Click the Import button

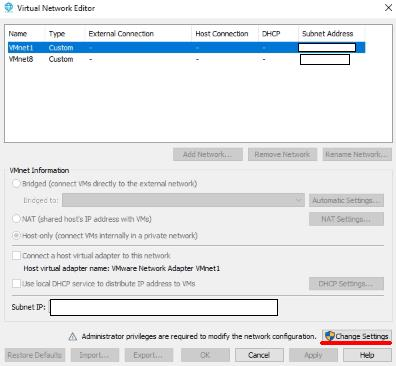coord(95,355)
